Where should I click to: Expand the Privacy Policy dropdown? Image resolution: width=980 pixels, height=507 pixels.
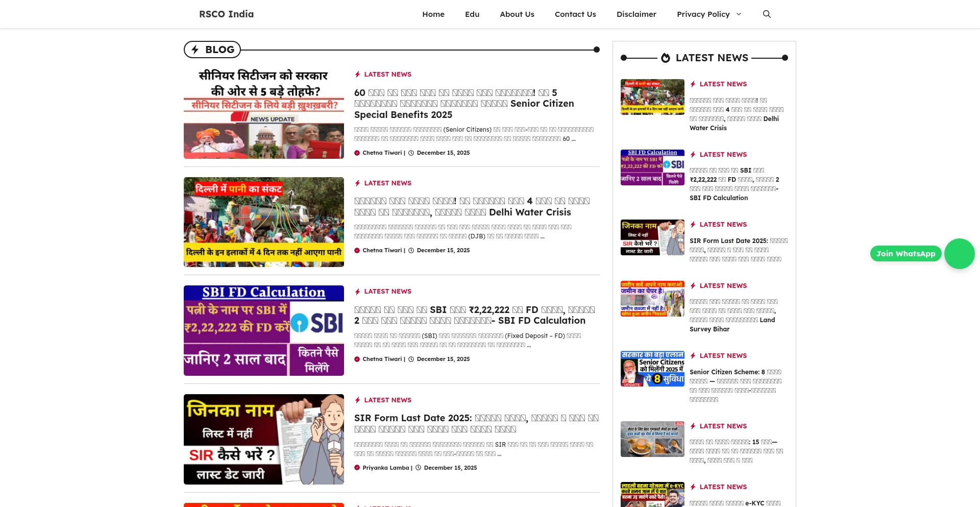click(708, 14)
